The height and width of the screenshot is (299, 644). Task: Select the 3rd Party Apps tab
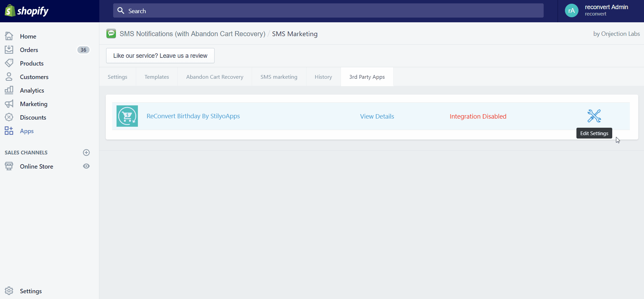click(x=367, y=77)
